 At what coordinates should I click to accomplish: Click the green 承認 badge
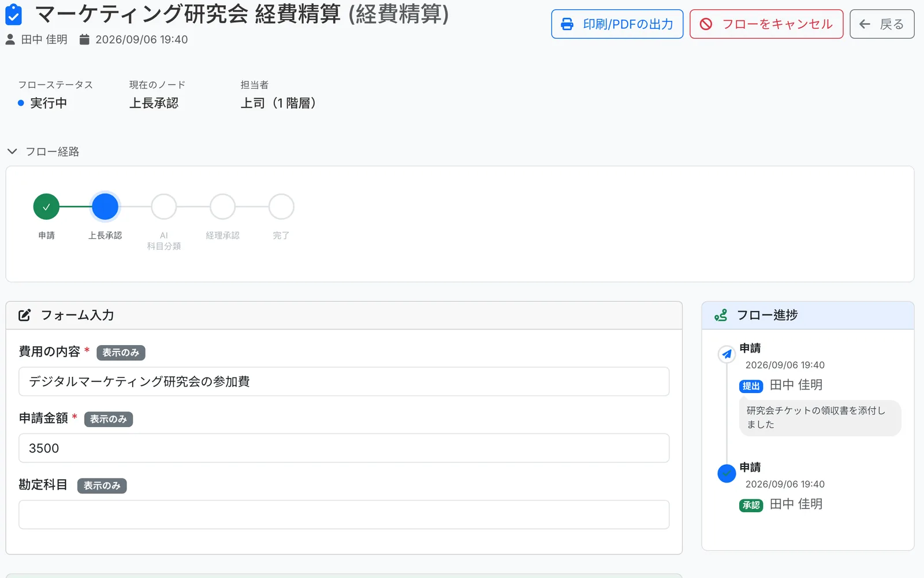pyautogui.click(x=751, y=505)
